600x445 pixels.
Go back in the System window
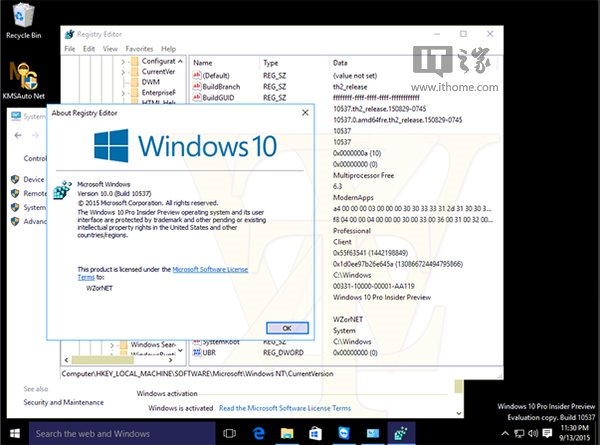18,135
